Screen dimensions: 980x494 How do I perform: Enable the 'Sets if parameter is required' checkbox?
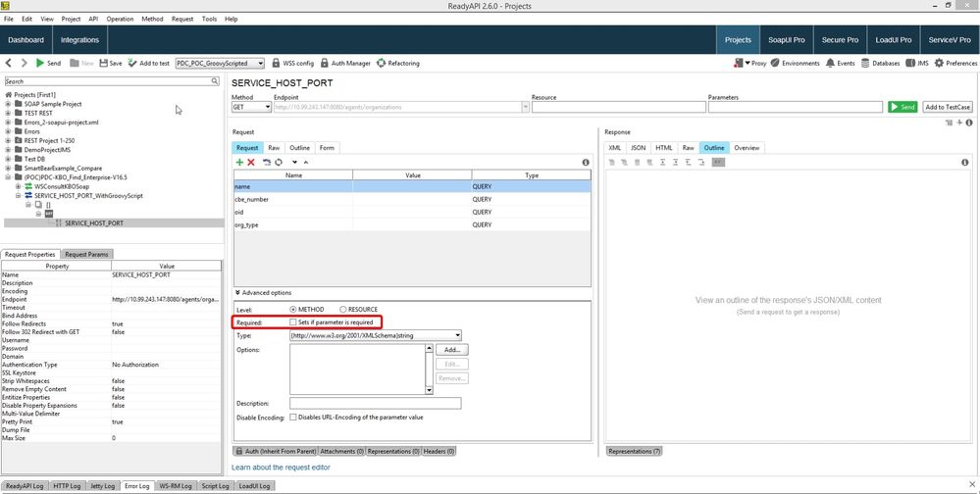pyautogui.click(x=293, y=321)
